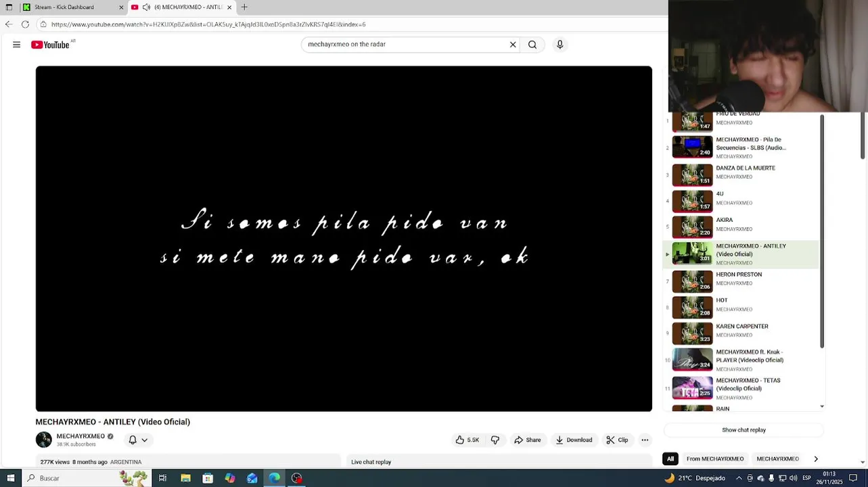Open notification bell options for MECHAYRXMEO

[x=138, y=440]
